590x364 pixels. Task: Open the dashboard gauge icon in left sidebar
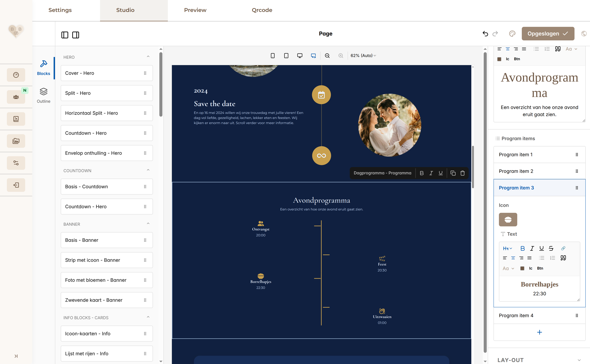pos(16,75)
